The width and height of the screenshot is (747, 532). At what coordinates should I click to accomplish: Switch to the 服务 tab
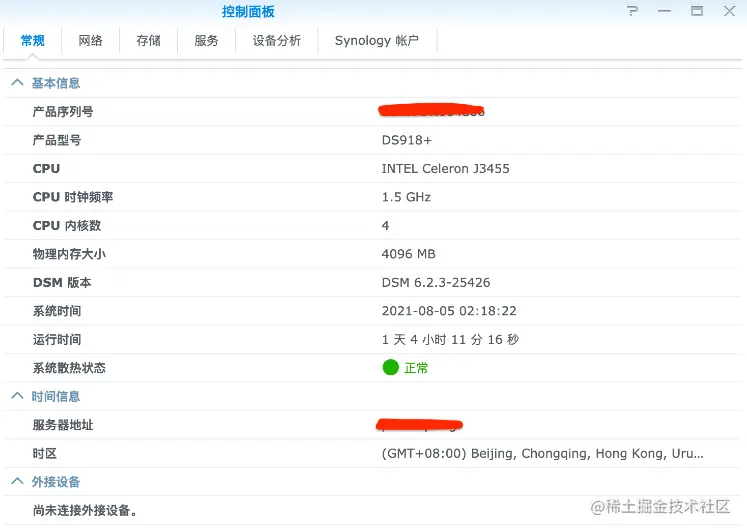[x=206, y=41]
